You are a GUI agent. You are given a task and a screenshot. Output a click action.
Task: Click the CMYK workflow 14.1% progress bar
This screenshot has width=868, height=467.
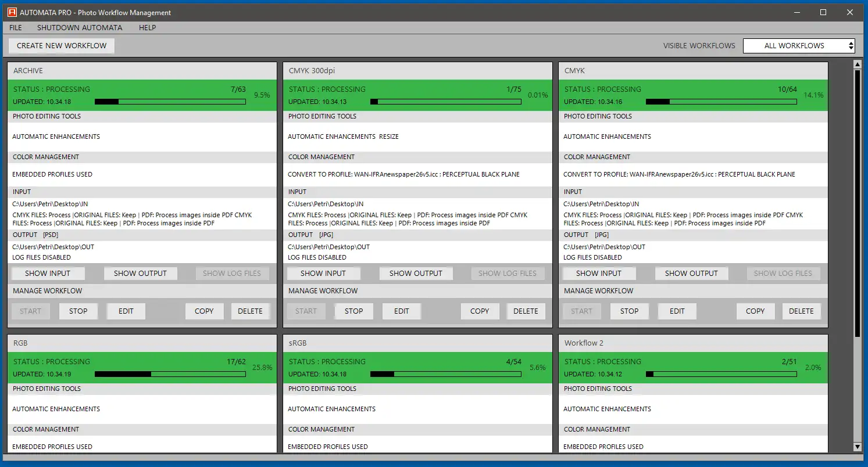pyautogui.click(x=721, y=102)
